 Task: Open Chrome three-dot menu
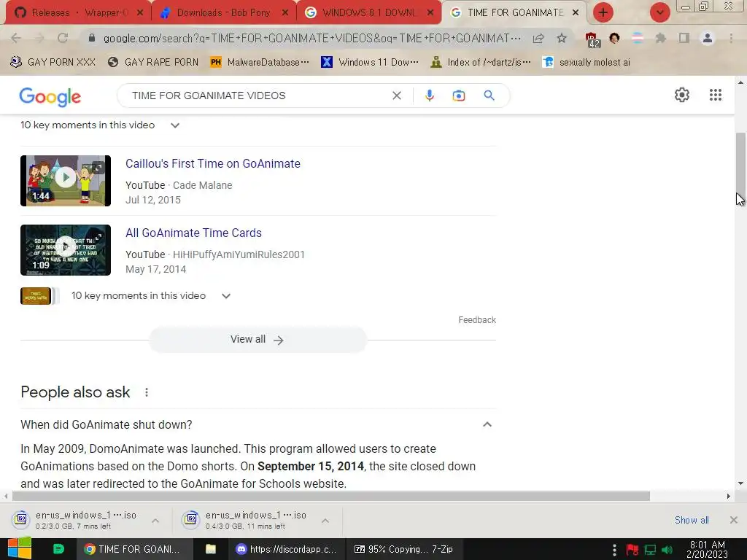tap(731, 38)
